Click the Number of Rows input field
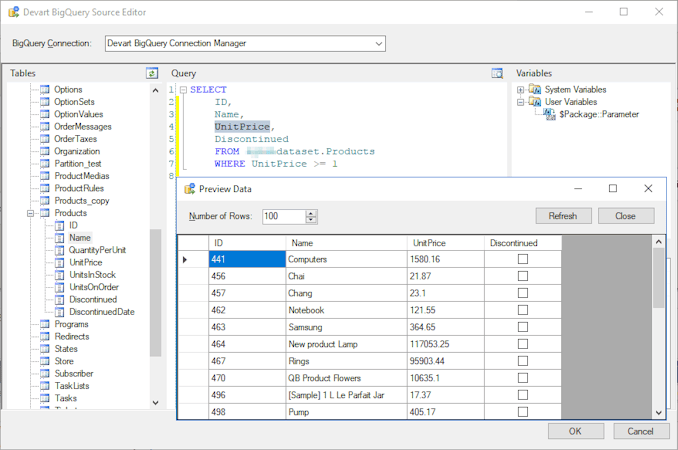The image size is (678, 450). [x=282, y=216]
